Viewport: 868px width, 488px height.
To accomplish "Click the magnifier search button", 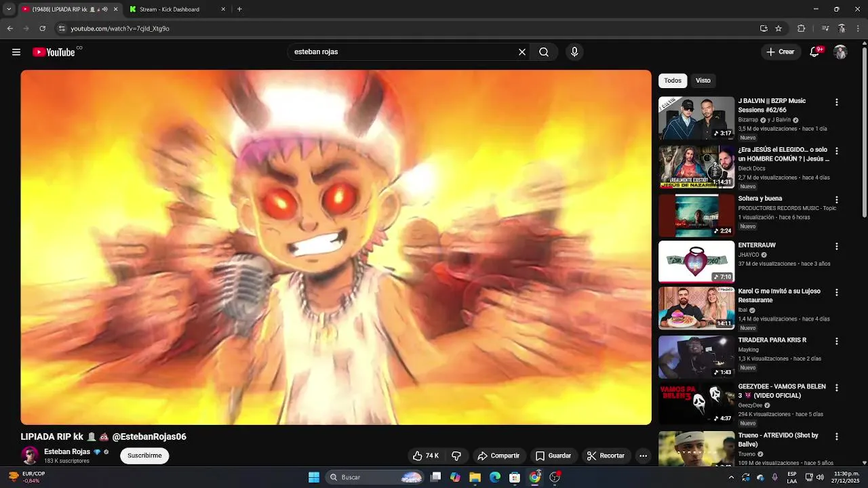I will pos(544,52).
